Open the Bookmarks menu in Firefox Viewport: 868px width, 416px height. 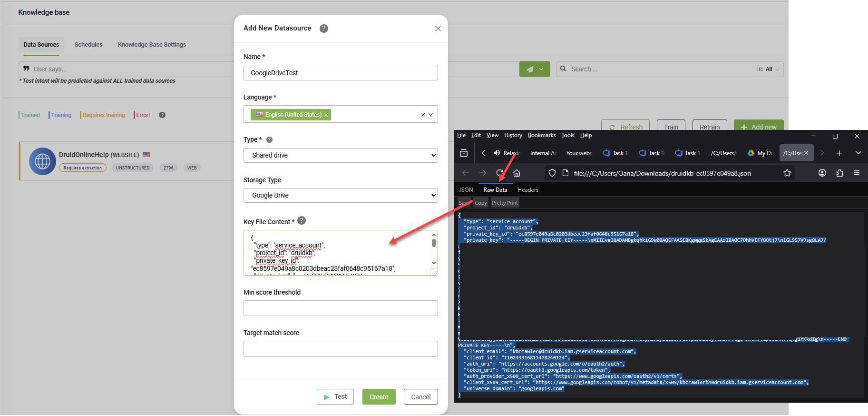tap(542, 136)
